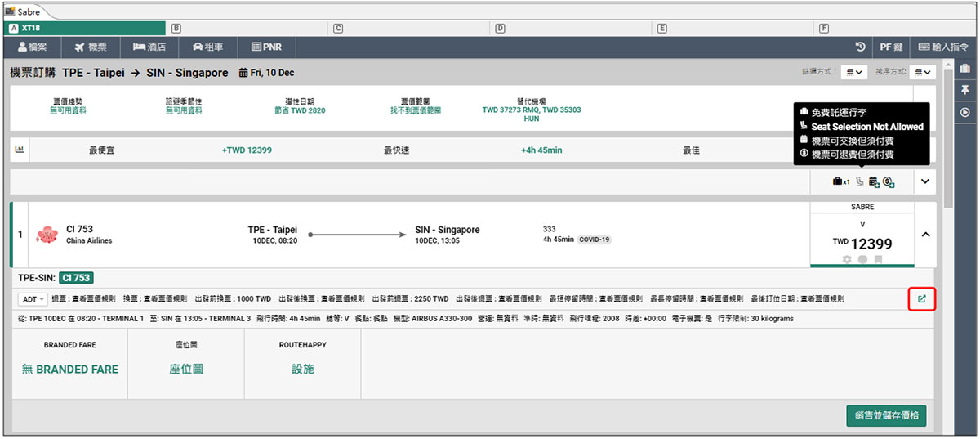Open the 座位圖 seat map link
980x439 pixels.
click(x=186, y=370)
